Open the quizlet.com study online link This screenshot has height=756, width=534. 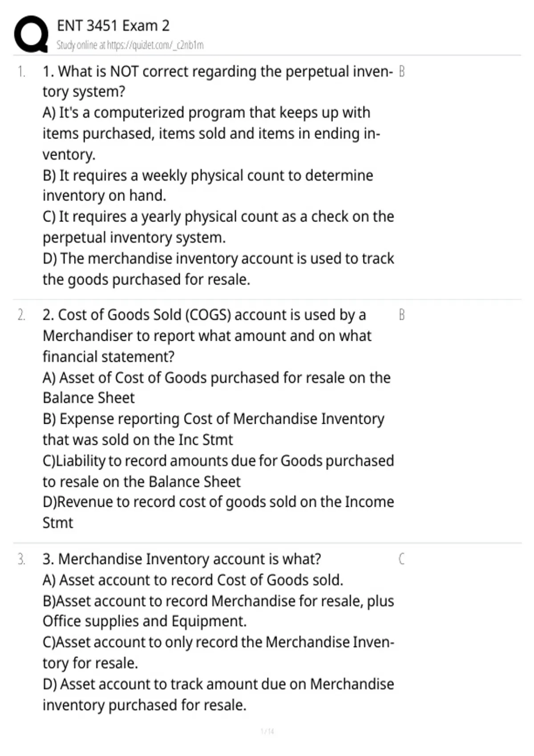pos(130,45)
